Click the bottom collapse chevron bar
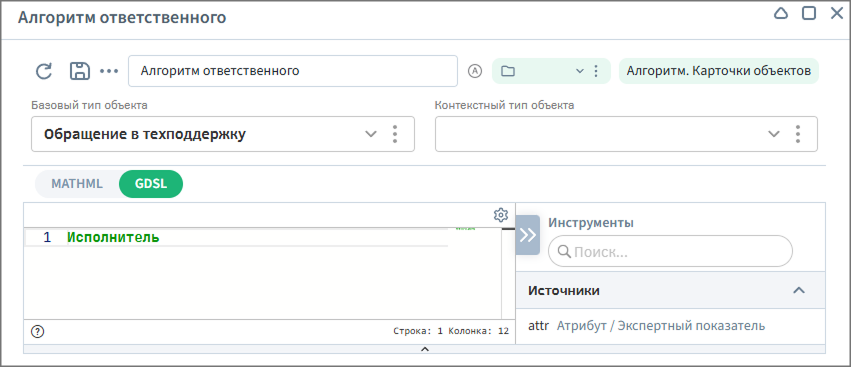This screenshot has width=851, height=367. (425, 349)
